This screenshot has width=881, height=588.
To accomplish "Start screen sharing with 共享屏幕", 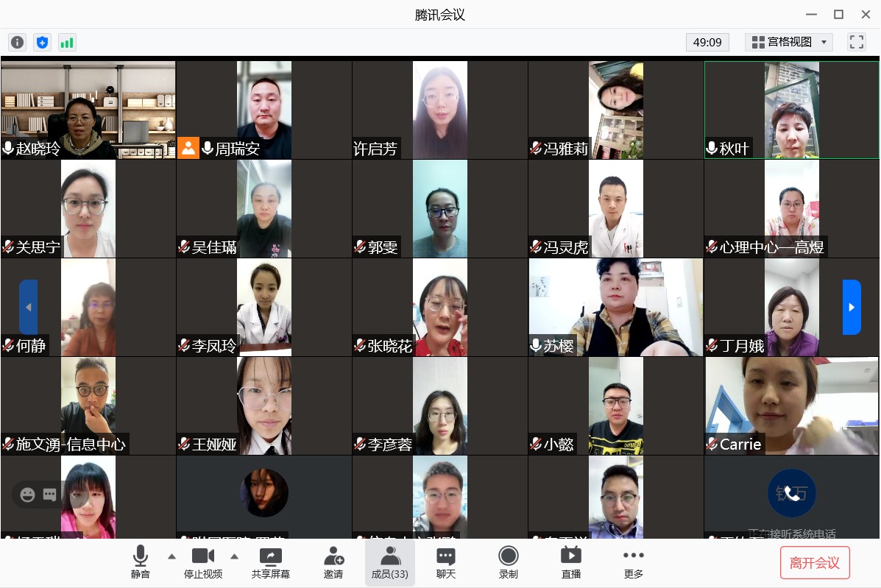I will coord(270,563).
